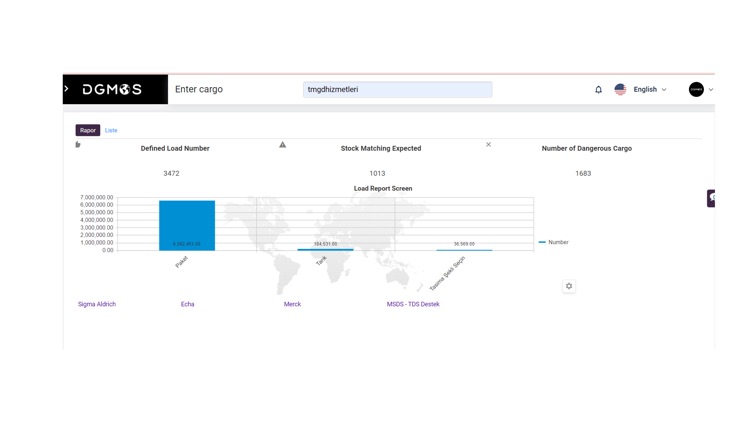The height and width of the screenshot is (422, 750).
Task: Click the value 1013
Action: click(x=377, y=173)
